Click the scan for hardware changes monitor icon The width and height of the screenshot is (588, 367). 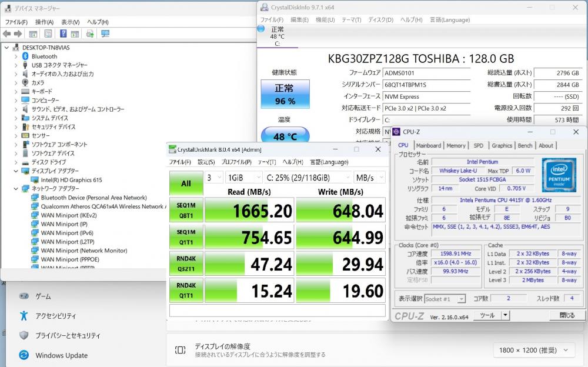(x=105, y=34)
